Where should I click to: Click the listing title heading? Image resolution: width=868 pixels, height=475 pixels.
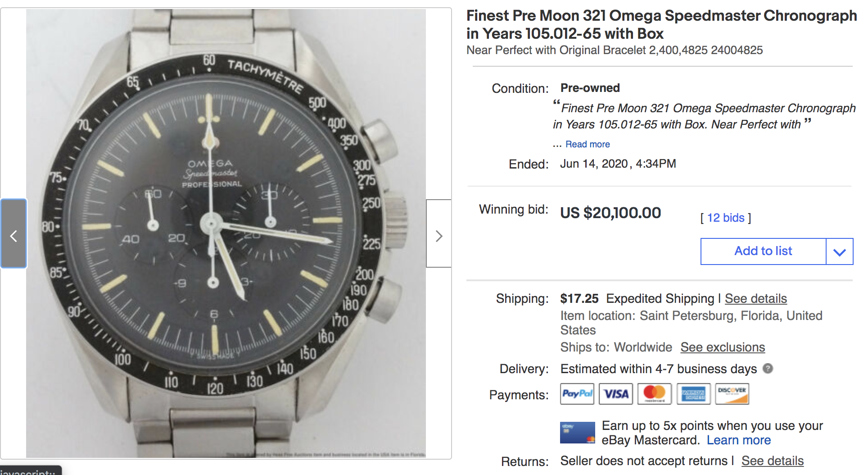coord(661,24)
